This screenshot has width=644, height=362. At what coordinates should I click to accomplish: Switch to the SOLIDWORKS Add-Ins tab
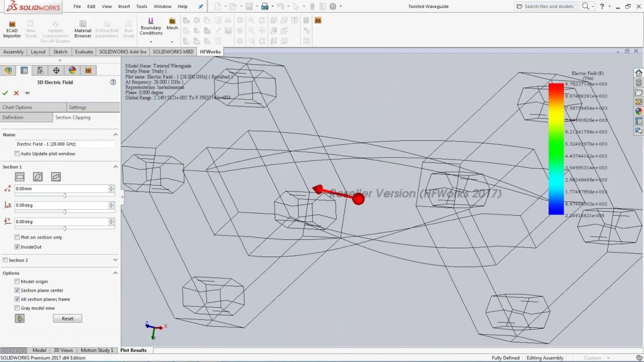click(123, 52)
